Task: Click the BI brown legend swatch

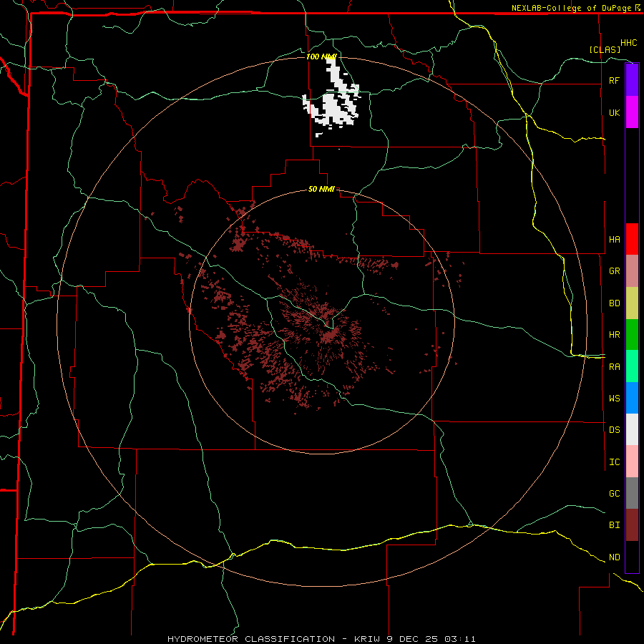Action: click(x=632, y=525)
